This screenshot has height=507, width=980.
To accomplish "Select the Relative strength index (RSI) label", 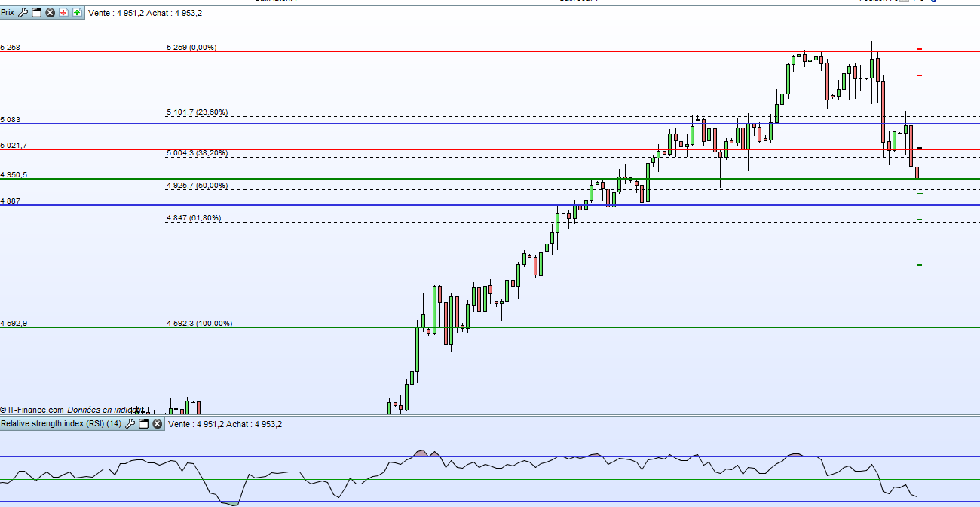I will tap(61, 424).
